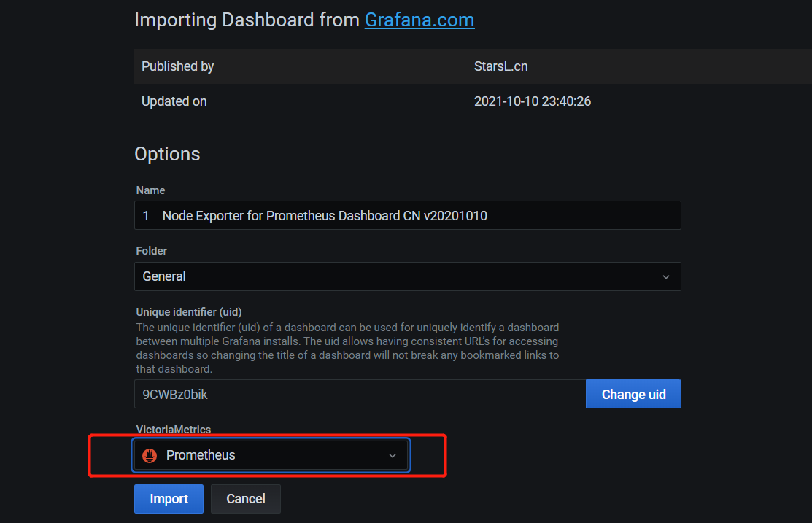The height and width of the screenshot is (523, 812).
Task: Select the updated date 2021-10-10 23:40:26
Action: 533,101
